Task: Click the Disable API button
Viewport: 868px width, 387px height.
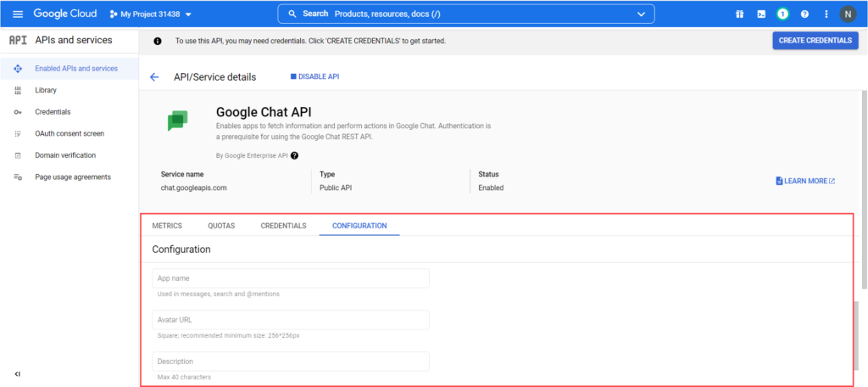Action: (314, 77)
